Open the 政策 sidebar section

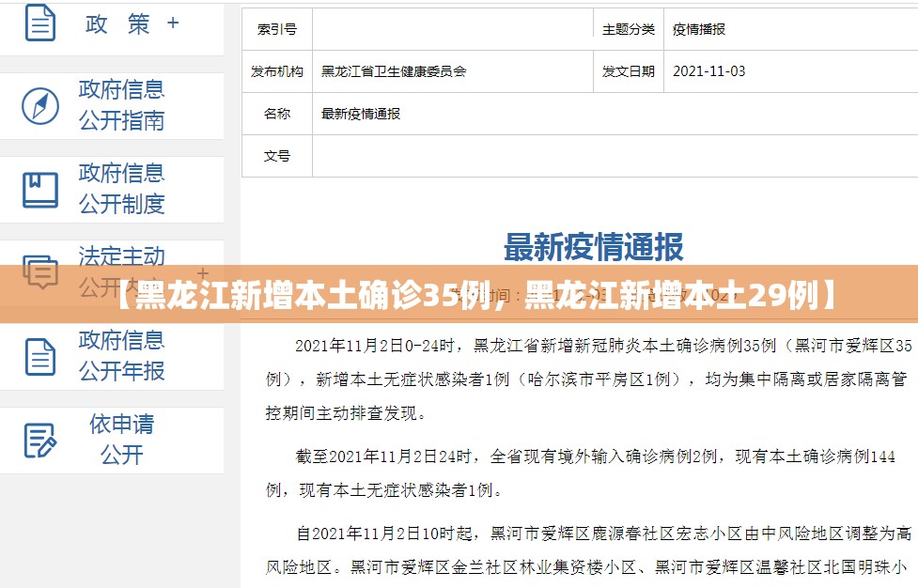(117, 24)
